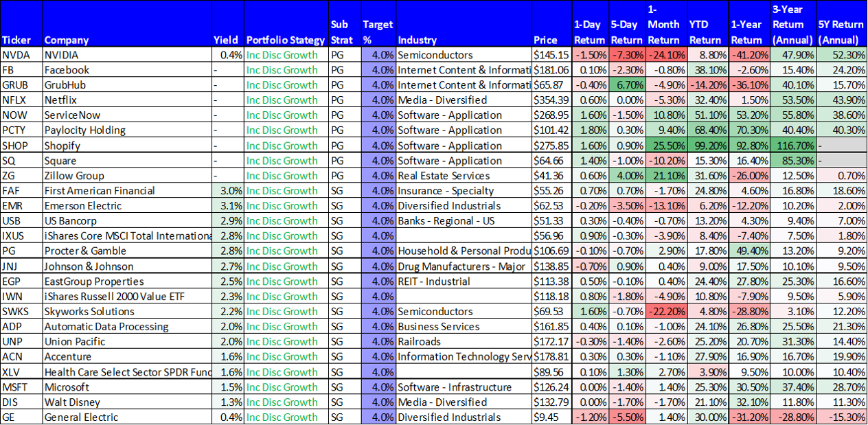Select the ServiceNow company cell
Viewport: 868px width, 425px height.
tap(127, 115)
